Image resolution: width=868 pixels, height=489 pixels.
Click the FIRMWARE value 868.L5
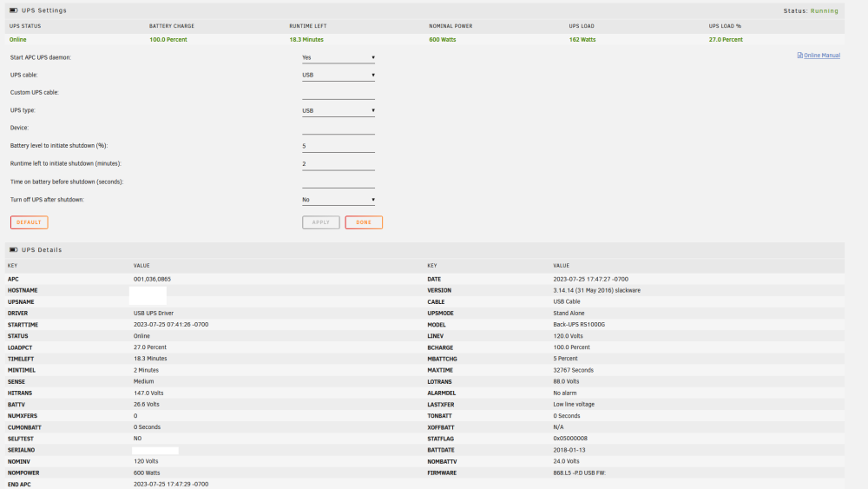pyautogui.click(x=580, y=473)
